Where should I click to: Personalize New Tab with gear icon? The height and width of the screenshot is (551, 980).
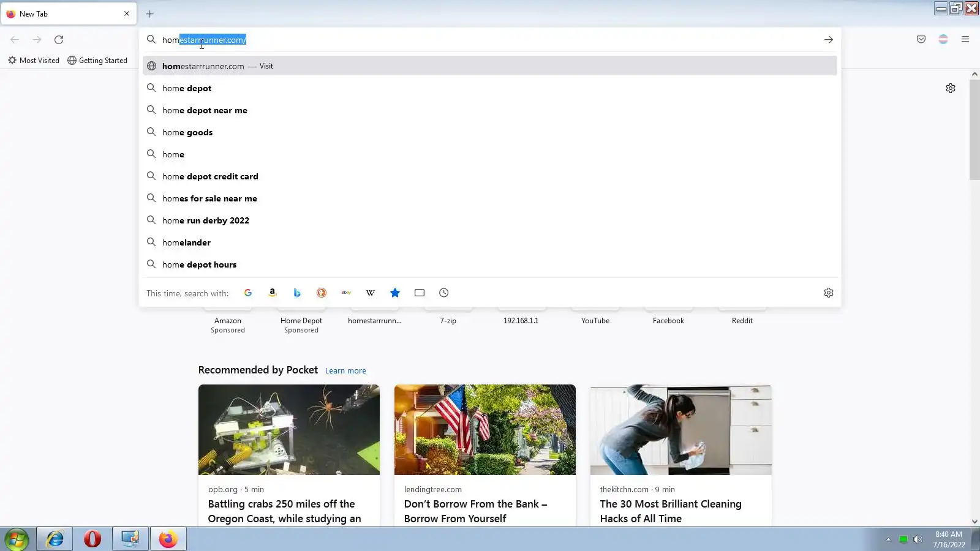[x=951, y=88]
